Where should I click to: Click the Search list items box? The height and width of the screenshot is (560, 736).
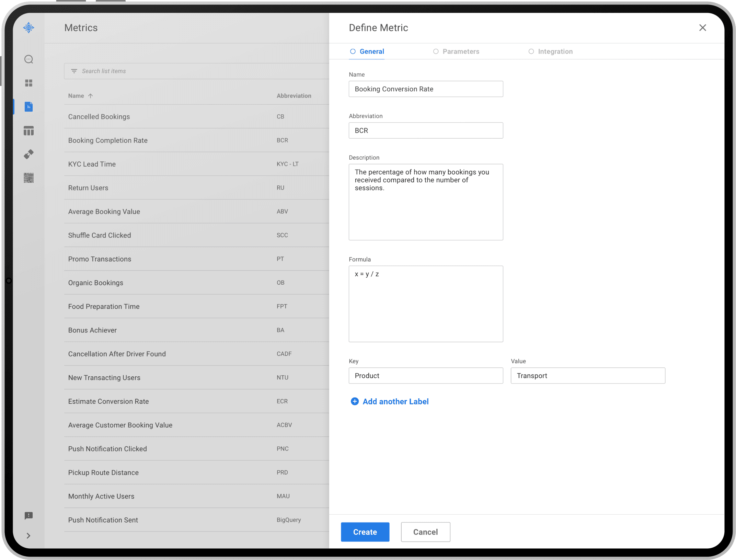[196, 71]
